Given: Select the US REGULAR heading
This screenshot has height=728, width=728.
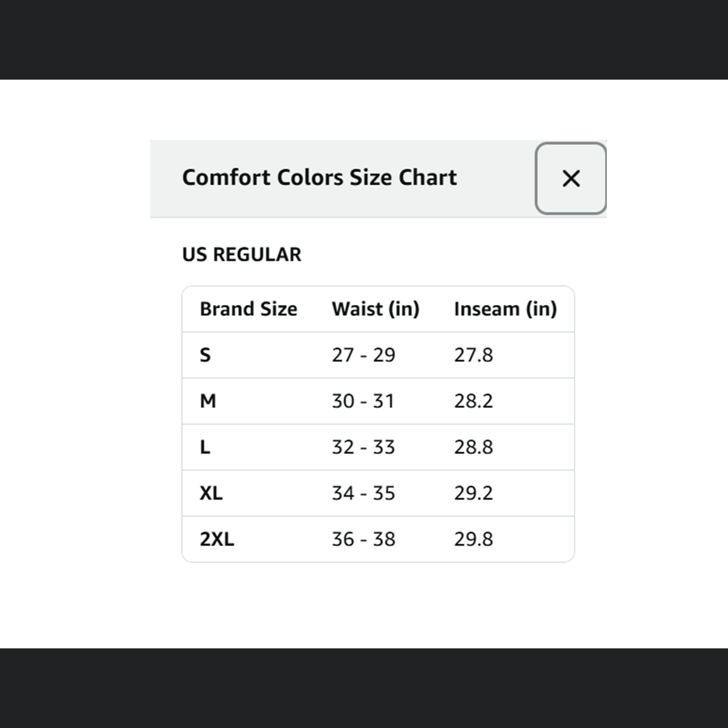Looking at the screenshot, I should coord(241,254).
